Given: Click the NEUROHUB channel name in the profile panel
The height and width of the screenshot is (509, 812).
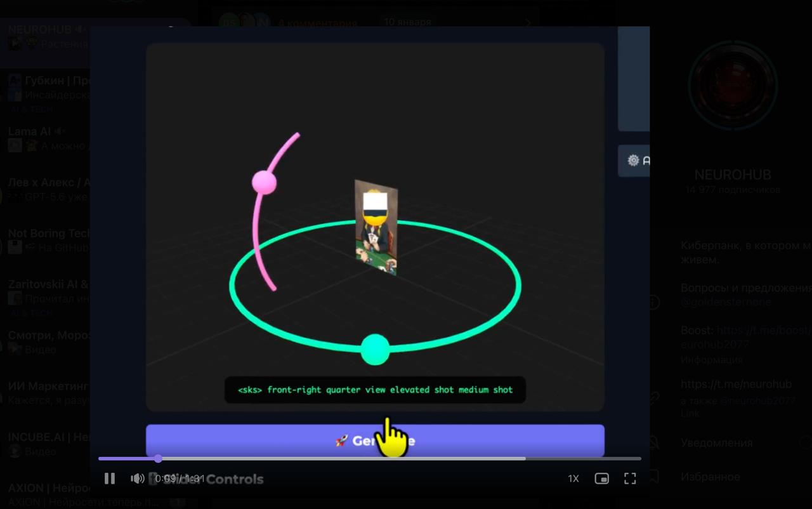Looking at the screenshot, I should click(x=733, y=175).
